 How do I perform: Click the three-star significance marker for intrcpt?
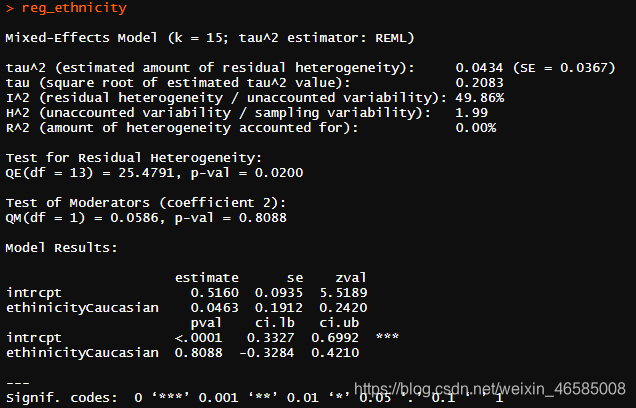coord(387,337)
